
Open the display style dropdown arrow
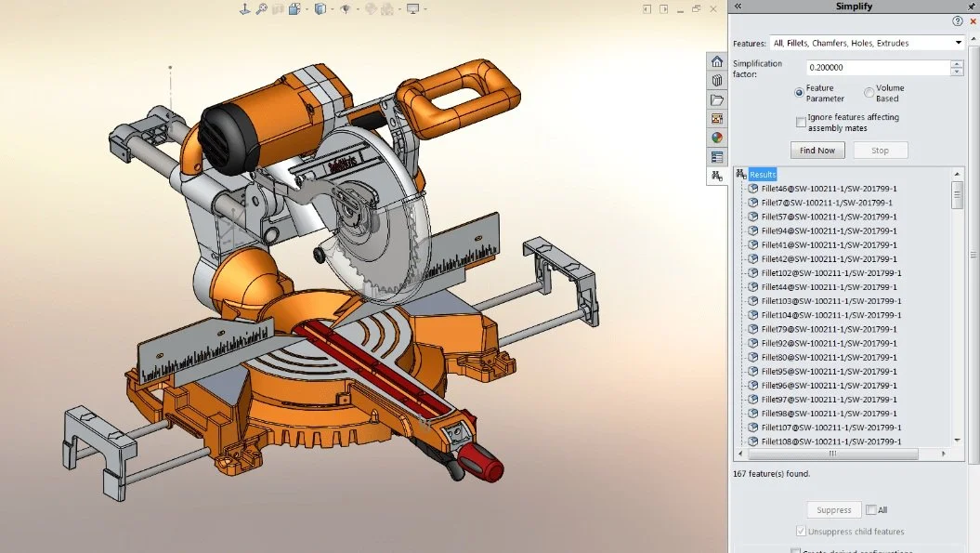(x=425, y=8)
